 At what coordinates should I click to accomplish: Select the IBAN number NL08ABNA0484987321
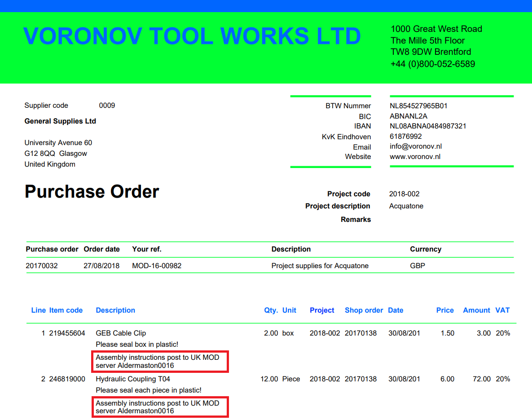pyautogui.click(x=428, y=126)
